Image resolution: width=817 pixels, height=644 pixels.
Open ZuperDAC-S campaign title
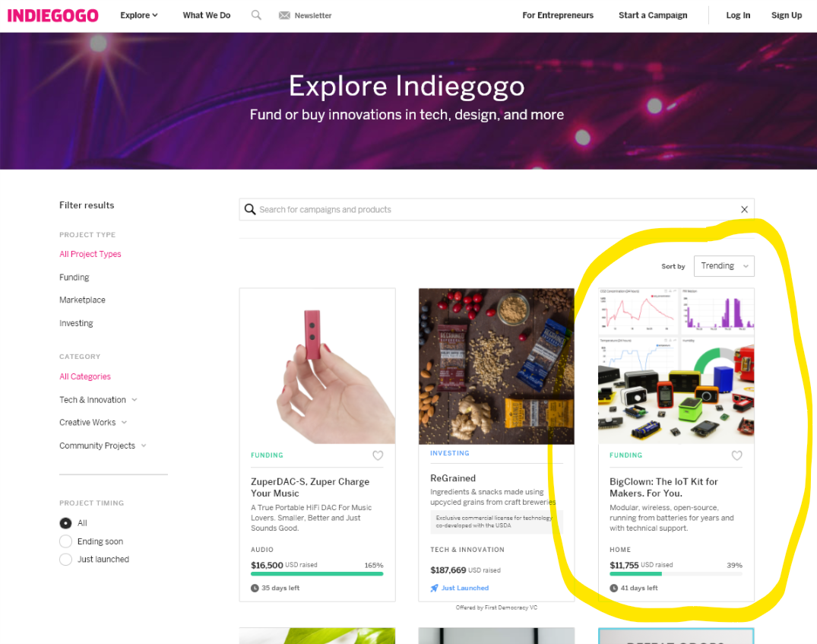[310, 487]
